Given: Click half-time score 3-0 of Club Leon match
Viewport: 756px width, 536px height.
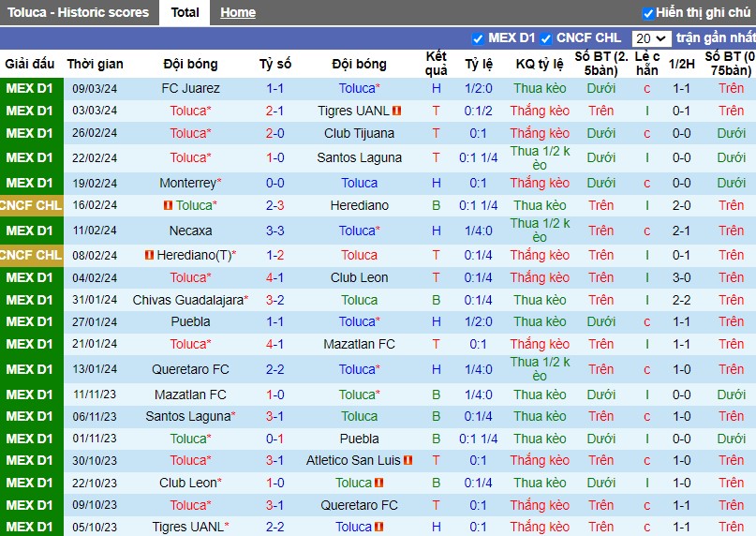Looking at the screenshot, I should [681, 277].
